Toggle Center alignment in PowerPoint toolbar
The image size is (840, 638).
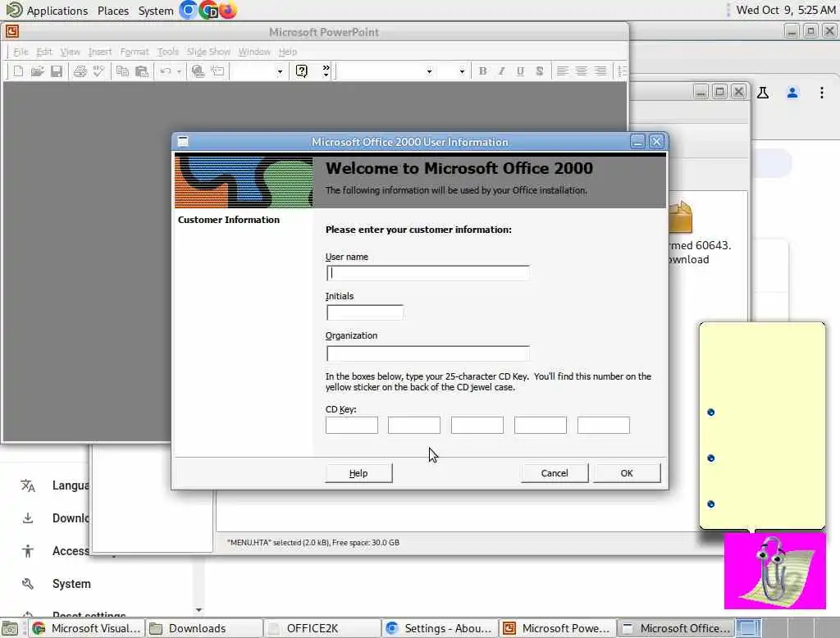(582, 71)
